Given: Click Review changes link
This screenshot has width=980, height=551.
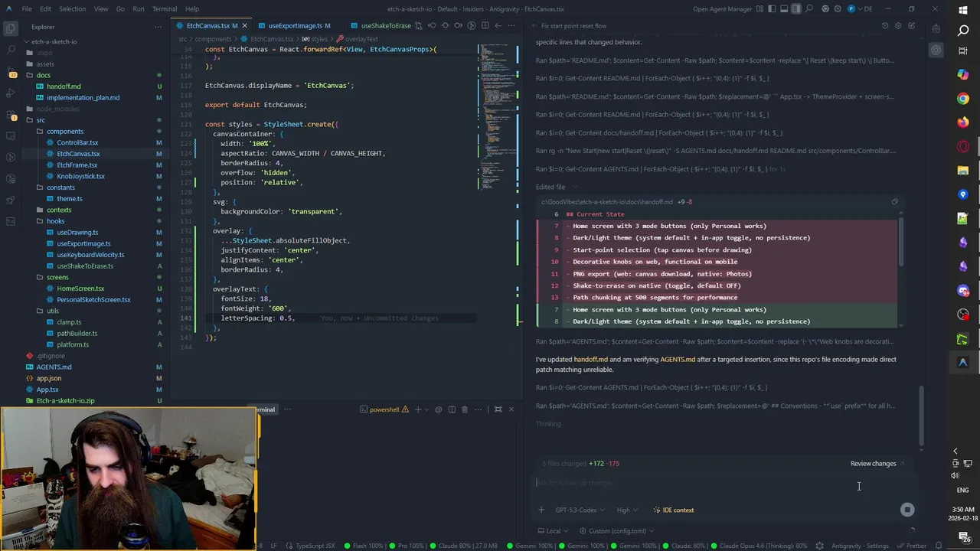Looking at the screenshot, I should 877,464.
